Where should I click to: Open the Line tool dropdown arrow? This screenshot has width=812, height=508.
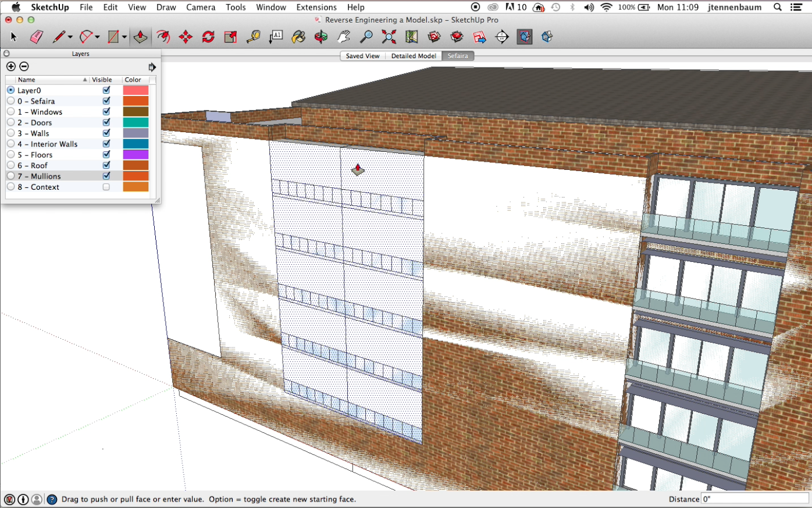pos(70,37)
